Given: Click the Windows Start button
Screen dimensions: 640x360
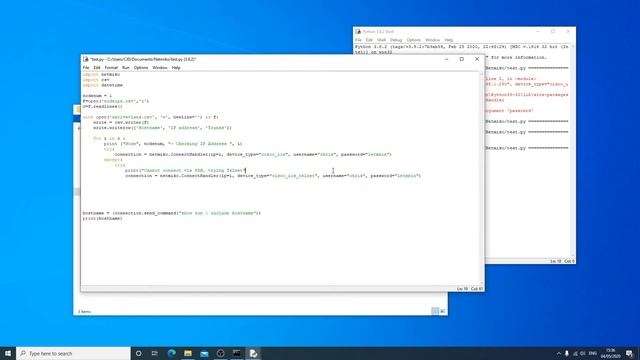Looking at the screenshot, I should pyautogui.click(x=8, y=353).
